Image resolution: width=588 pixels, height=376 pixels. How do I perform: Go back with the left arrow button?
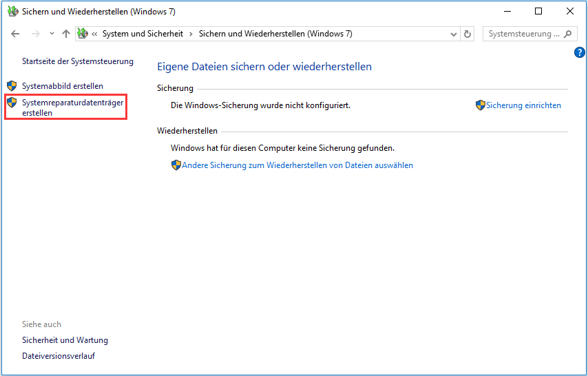coord(15,34)
